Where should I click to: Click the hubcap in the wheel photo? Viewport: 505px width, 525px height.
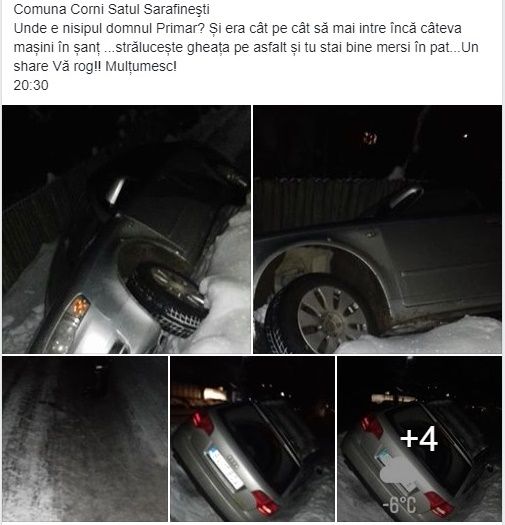tap(332, 316)
